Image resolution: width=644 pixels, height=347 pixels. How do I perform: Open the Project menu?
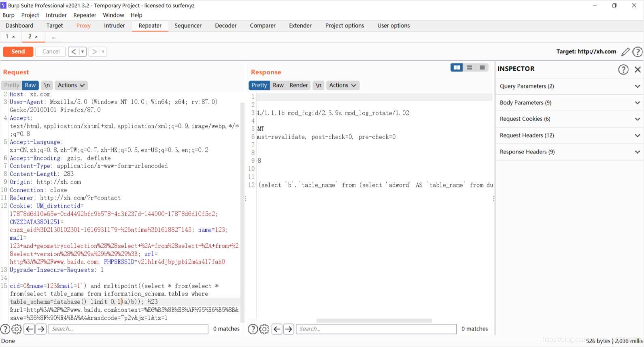point(30,15)
